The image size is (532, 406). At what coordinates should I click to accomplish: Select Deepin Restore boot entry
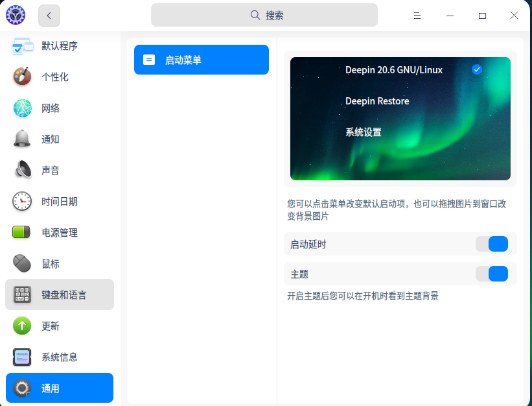[x=377, y=101]
